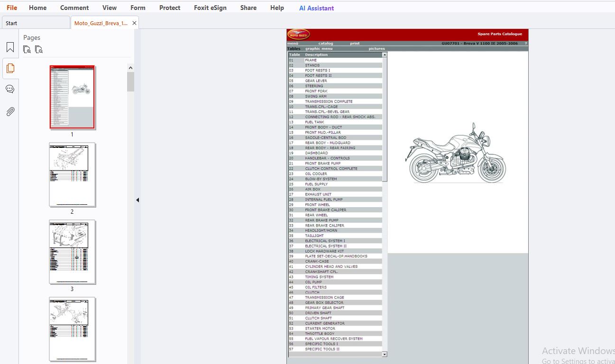The image size is (615, 364).
Task: Select the AIR BOX row
Action: (335, 189)
